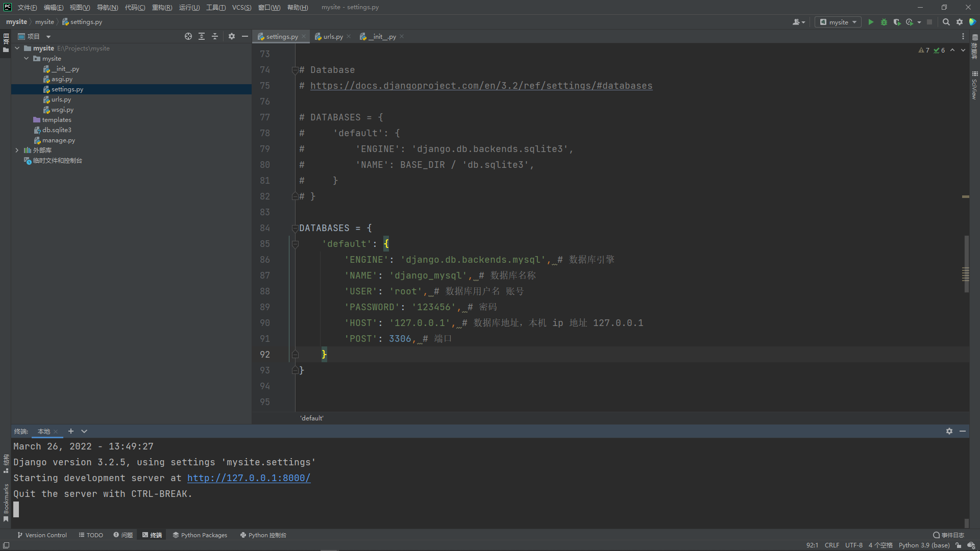Viewport: 980px width, 551px height.
Task: Fold the Database comment block at line 74
Action: [295, 70]
